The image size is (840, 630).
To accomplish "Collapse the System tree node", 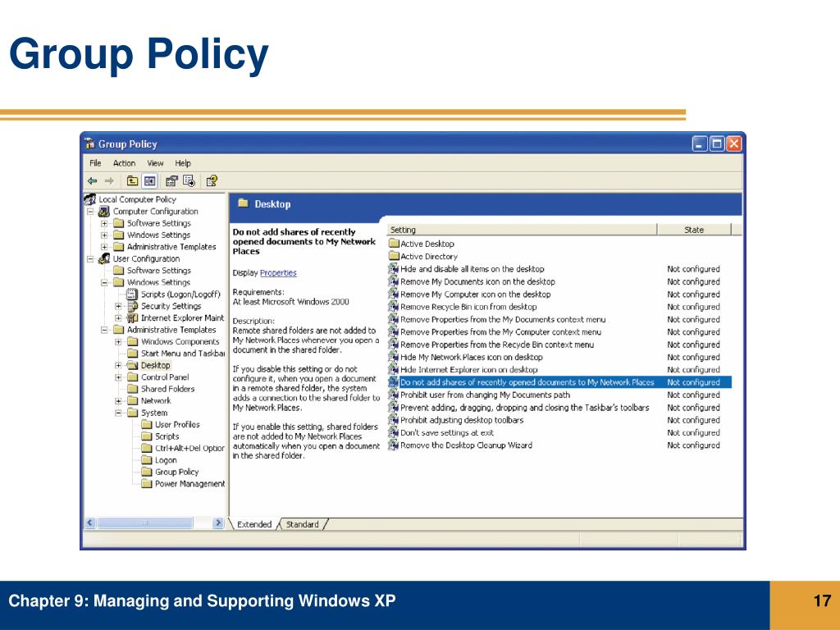I will (x=118, y=413).
